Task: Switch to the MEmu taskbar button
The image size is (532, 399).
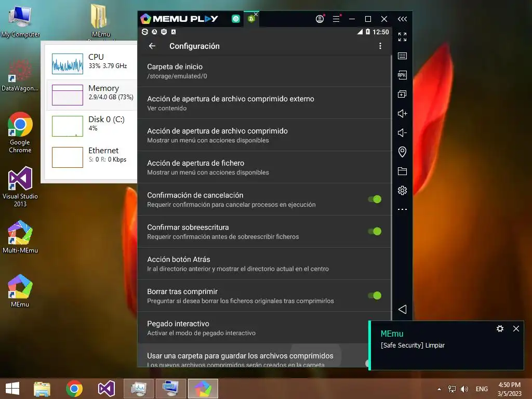Action: pyautogui.click(x=203, y=389)
